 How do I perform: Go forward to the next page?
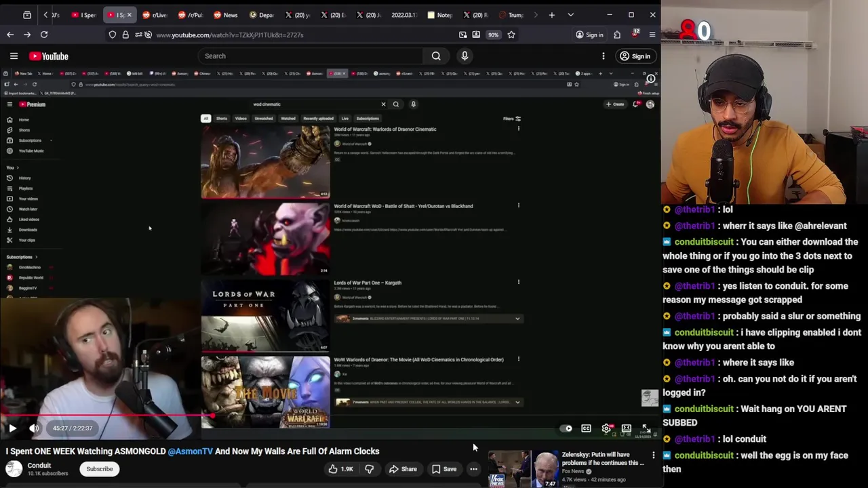click(27, 35)
